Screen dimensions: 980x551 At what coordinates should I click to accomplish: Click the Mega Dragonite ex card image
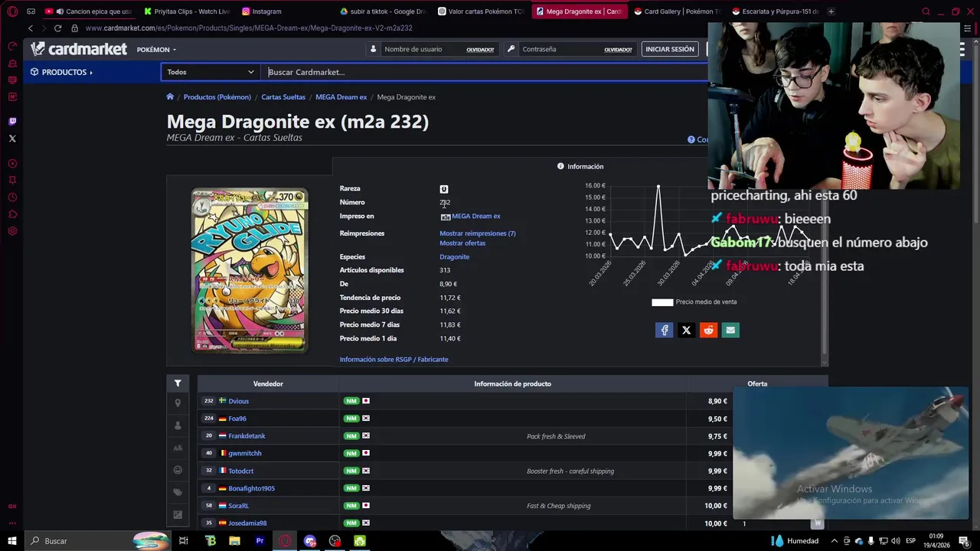pyautogui.click(x=250, y=270)
